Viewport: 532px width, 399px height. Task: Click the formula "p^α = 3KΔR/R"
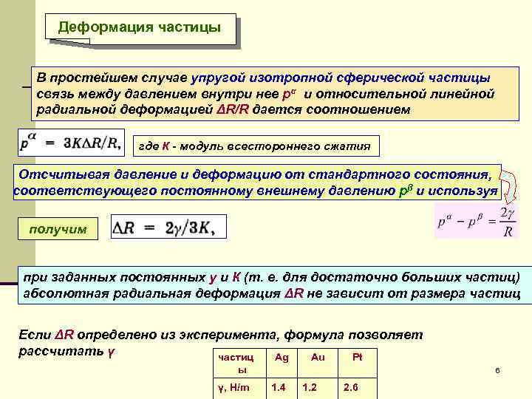click(x=71, y=143)
